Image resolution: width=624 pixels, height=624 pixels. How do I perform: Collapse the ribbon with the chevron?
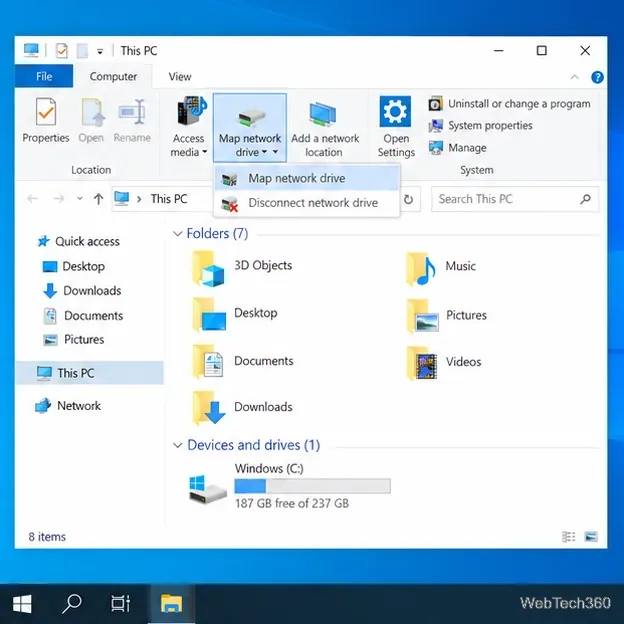(574, 77)
